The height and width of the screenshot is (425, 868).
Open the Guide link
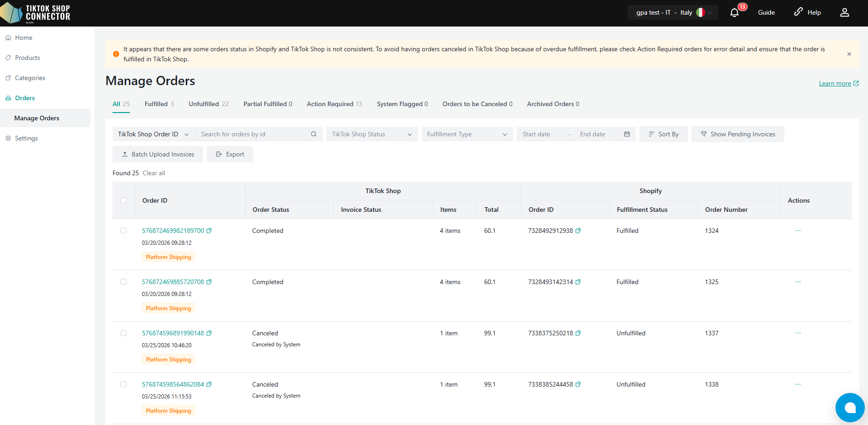[x=766, y=12]
